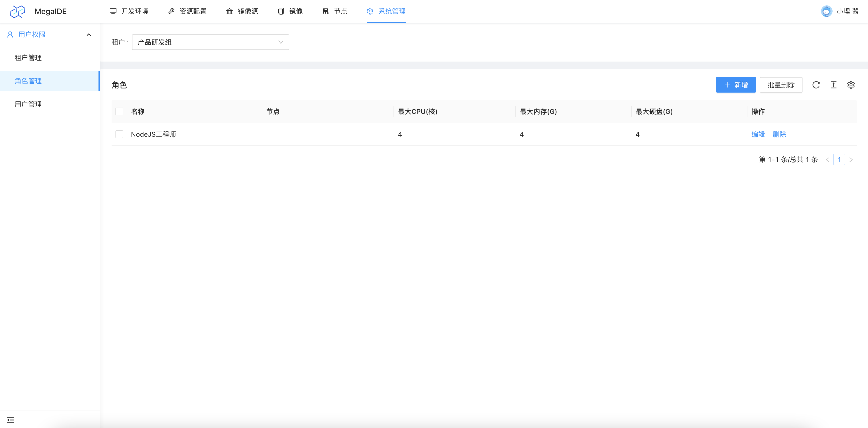This screenshot has width=868, height=428.
Task: Toggle the select-all header checkbox
Action: point(119,111)
